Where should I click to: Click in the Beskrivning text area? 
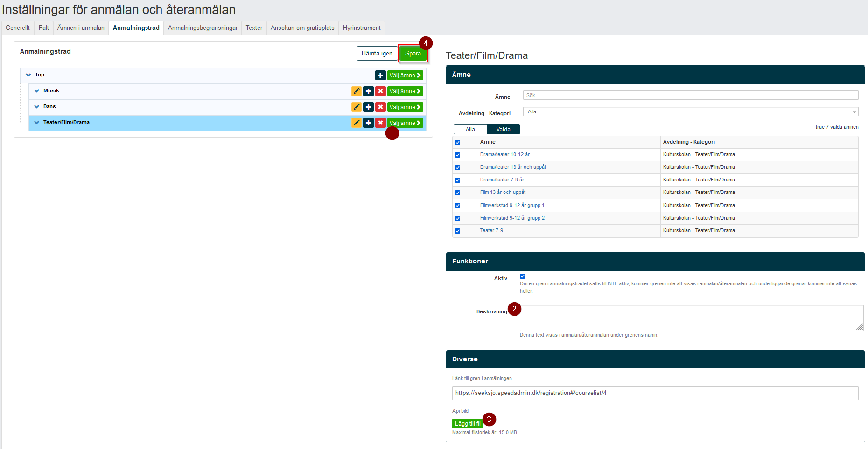[692, 318]
